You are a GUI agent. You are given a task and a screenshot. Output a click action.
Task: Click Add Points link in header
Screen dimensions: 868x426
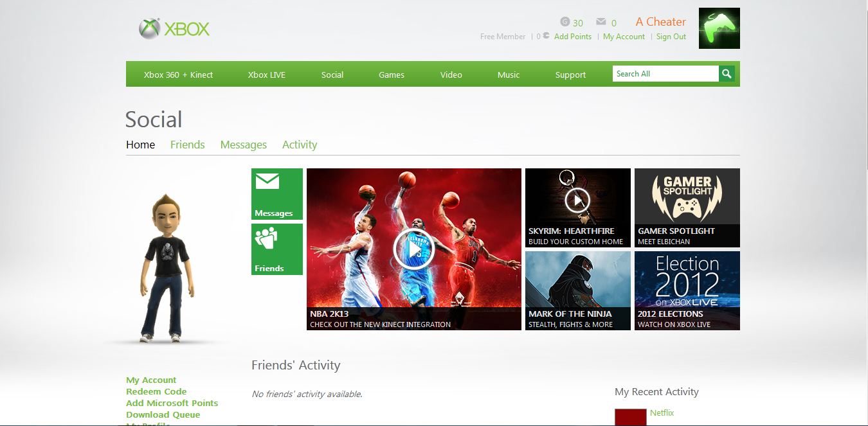[x=573, y=37]
